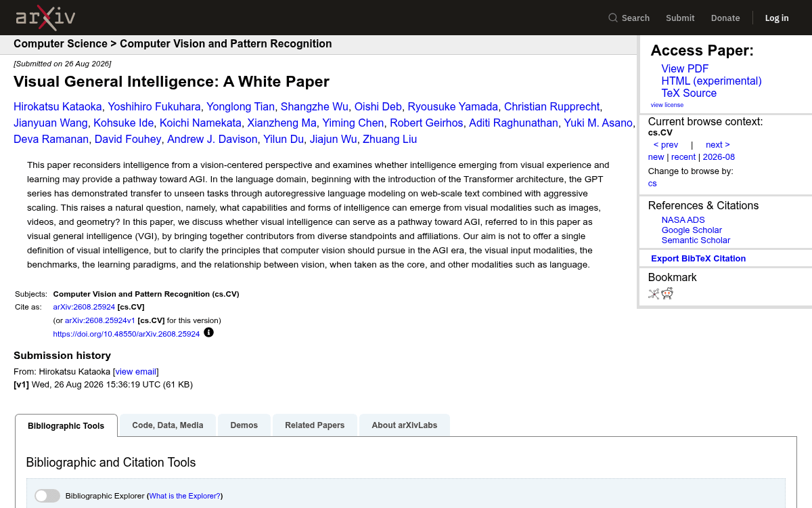Click the arXiv logo
812x508 pixels.
(45, 18)
